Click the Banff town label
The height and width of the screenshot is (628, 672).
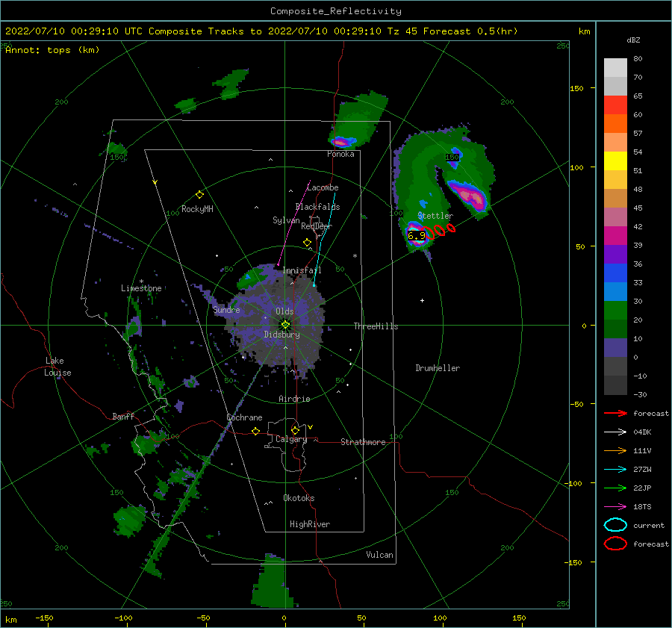[123, 417]
